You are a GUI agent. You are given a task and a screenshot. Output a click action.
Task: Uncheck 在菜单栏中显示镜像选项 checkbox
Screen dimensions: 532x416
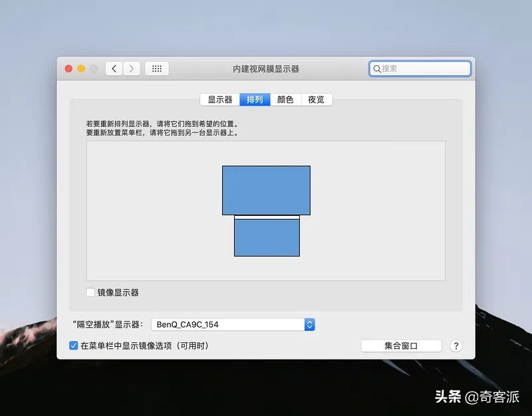pos(73,346)
